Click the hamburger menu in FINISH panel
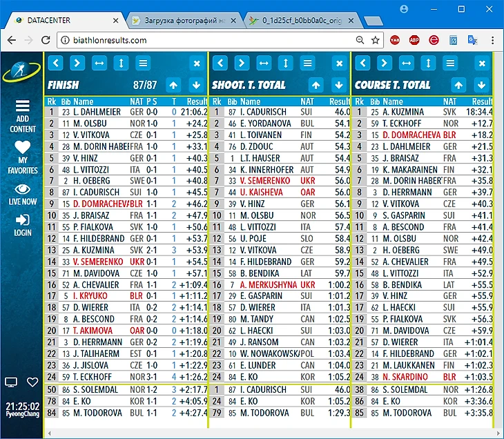This screenshot has width=504, height=439. [x=143, y=64]
